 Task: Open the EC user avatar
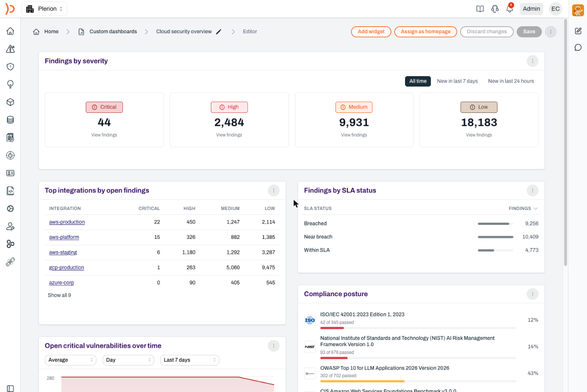[556, 9]
